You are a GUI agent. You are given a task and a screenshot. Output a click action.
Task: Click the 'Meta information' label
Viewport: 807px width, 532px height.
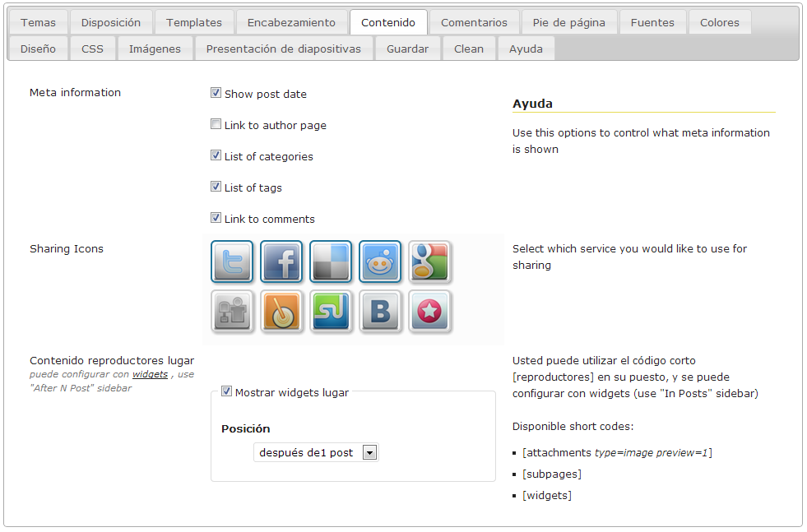coord(75,93)
